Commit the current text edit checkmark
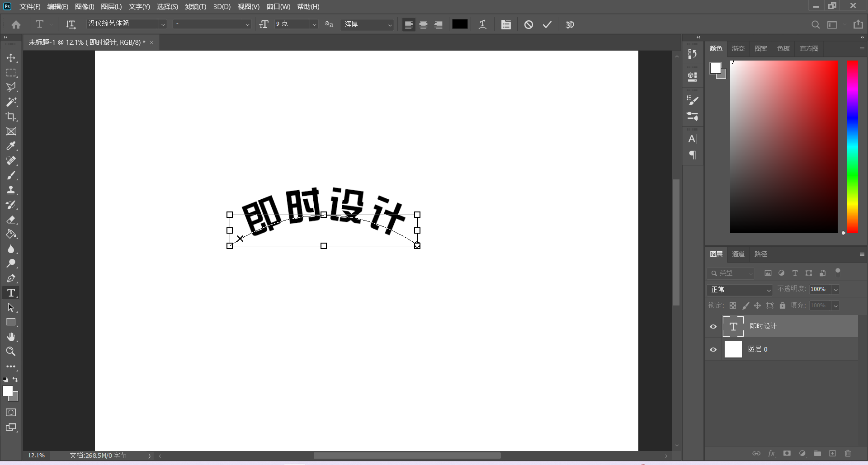The image size is (868, 465). point(547,25)
